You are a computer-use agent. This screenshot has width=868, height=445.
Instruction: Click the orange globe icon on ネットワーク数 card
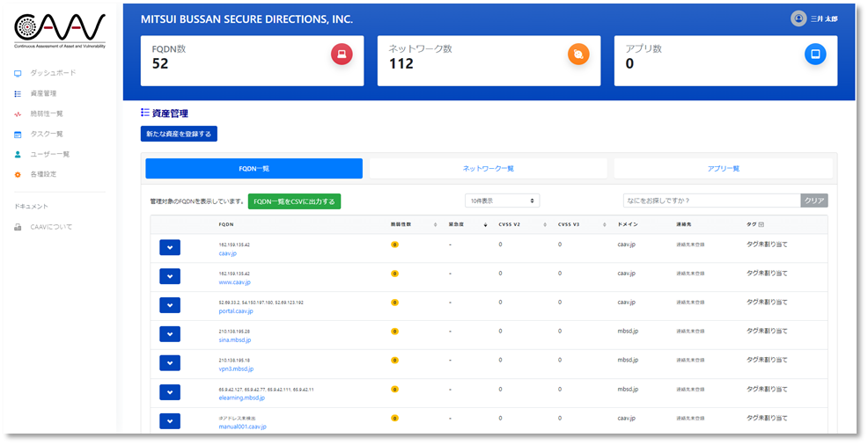578,55
